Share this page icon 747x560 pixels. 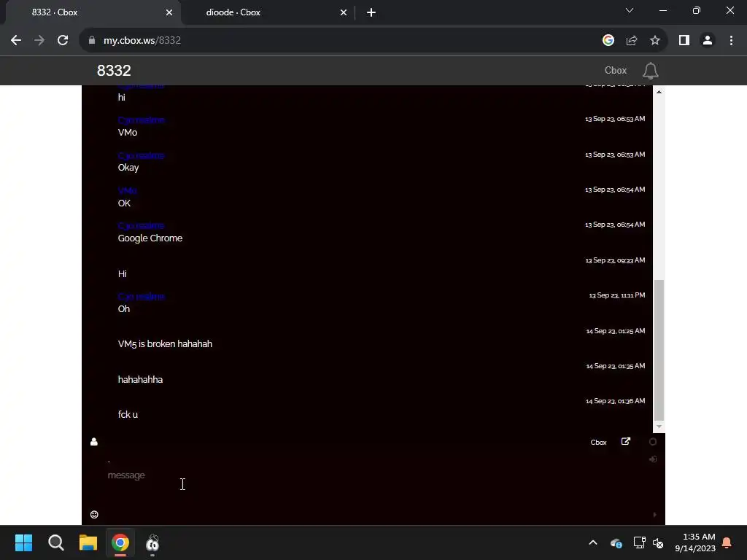[632, 41]
